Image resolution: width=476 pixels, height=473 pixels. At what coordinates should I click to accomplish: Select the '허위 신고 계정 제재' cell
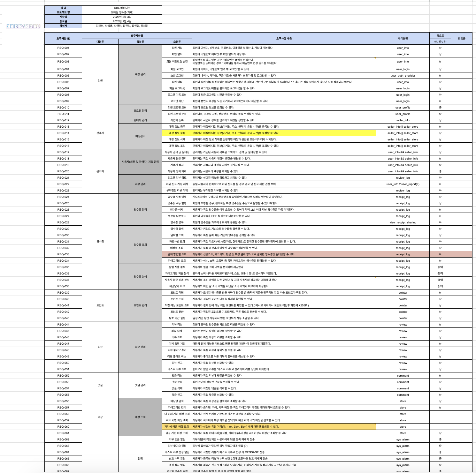pyautogui.click(x=177, y=184)
